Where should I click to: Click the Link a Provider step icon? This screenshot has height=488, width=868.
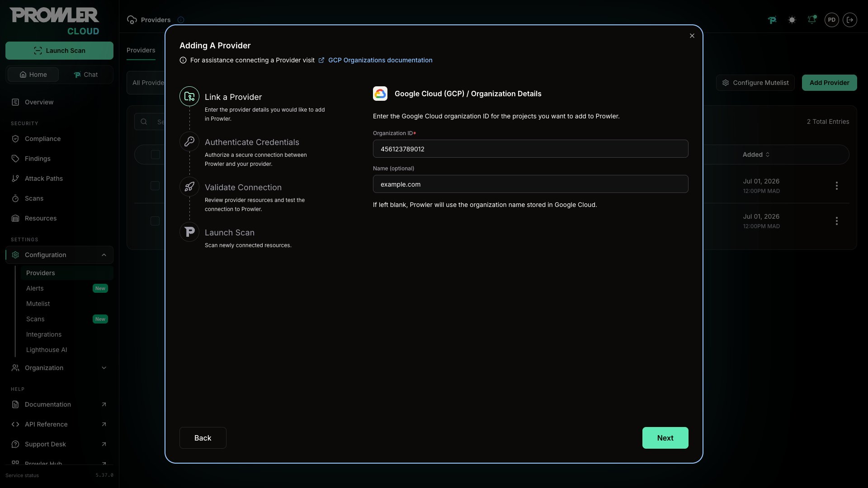[189, 96]
